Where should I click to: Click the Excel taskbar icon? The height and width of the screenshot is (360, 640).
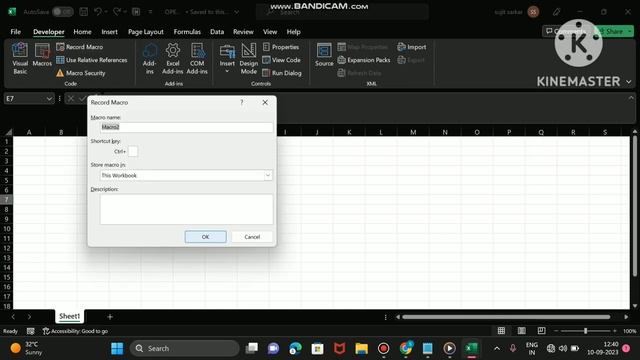tap(471, 348)
